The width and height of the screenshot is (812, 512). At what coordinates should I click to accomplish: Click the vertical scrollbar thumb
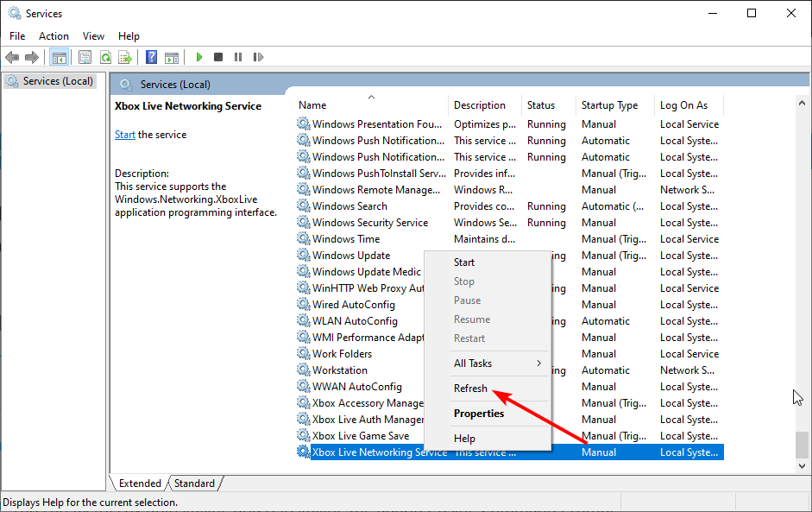802,446
